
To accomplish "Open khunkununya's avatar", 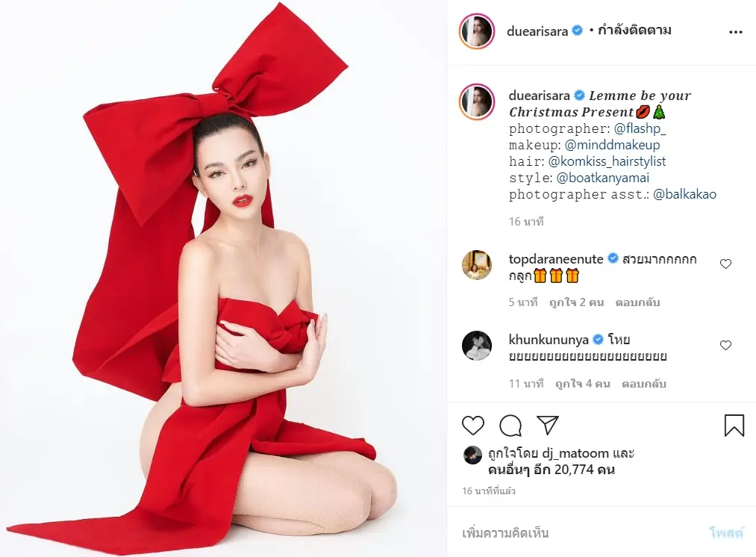I will 477,345.
